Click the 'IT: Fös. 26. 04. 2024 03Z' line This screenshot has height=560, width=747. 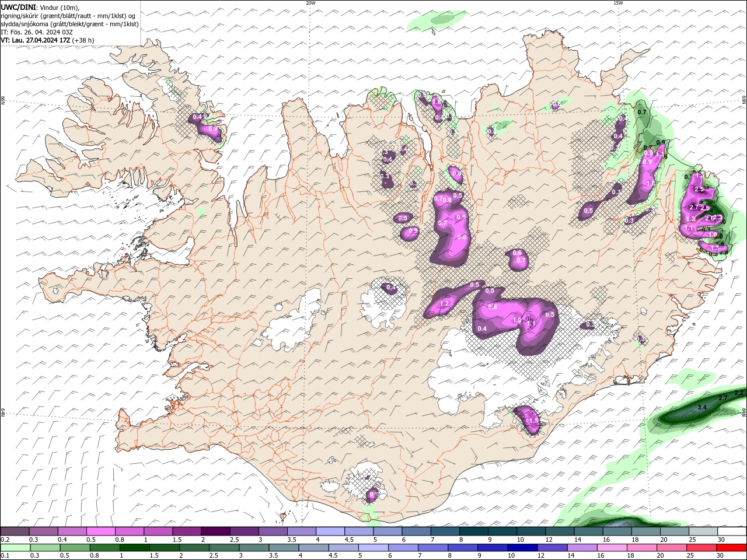pyautogui.click(x=37, y=32)
